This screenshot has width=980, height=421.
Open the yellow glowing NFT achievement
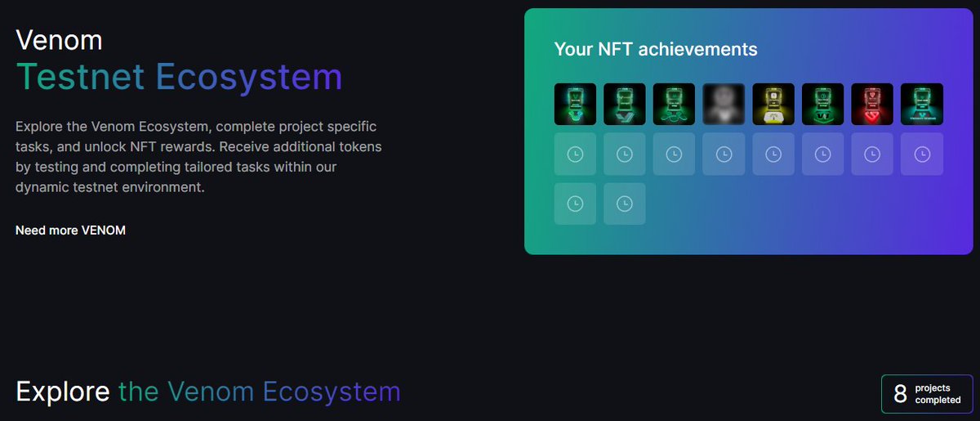pyautogui.click(x=773, y=105)
